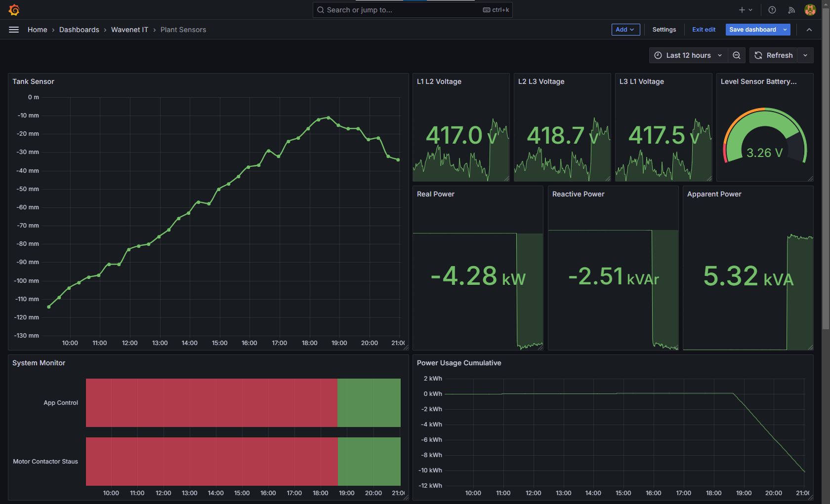Open the help question mark icon
Screen dimensions: 830x504
click(x=772, y=10)
